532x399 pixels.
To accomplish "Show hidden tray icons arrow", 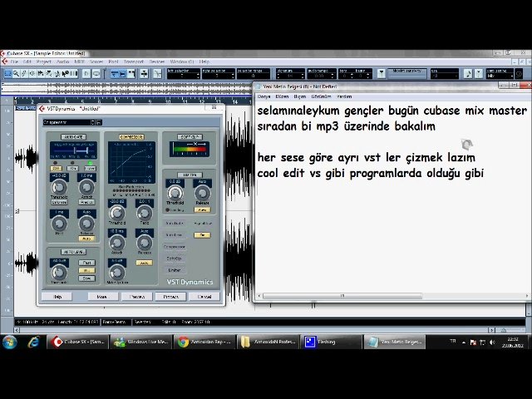I will [x=464, y=342].
